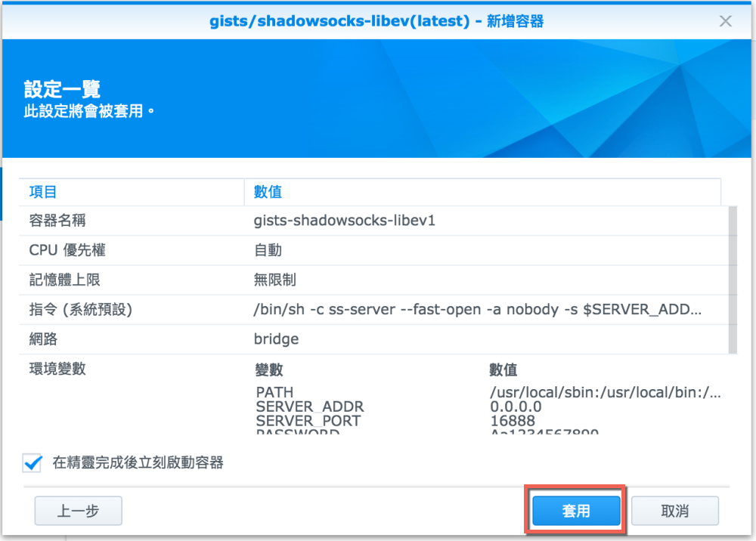Screen dimensions: 756x541
Task: Click the 無限制 memory limit value
Action: 275,280
